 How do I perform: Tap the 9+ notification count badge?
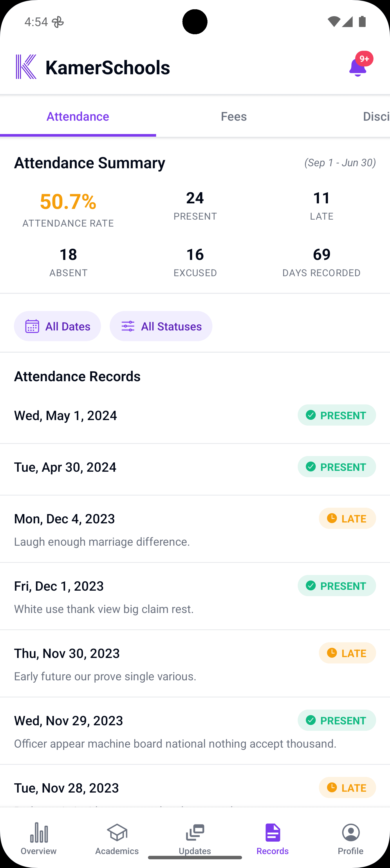(364, 59)
